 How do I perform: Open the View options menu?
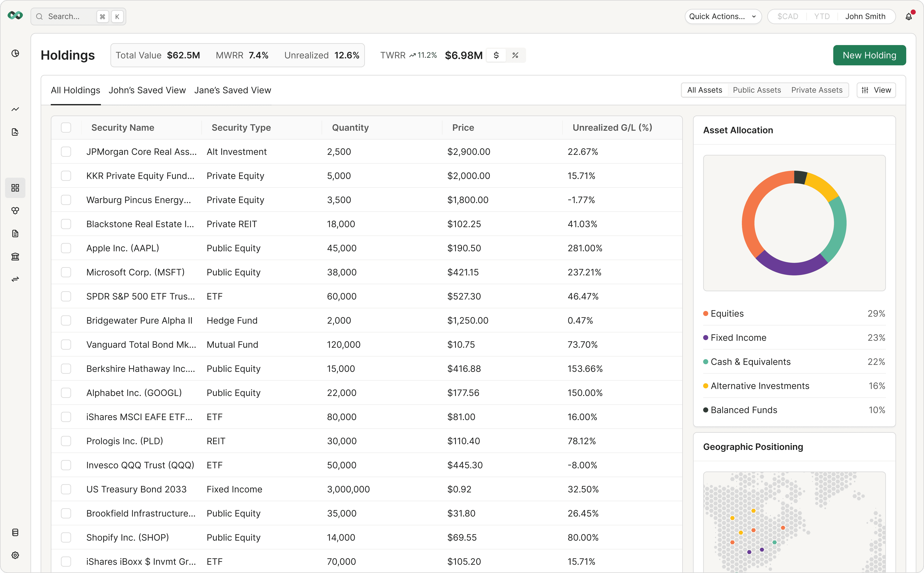tap(876, 90)
